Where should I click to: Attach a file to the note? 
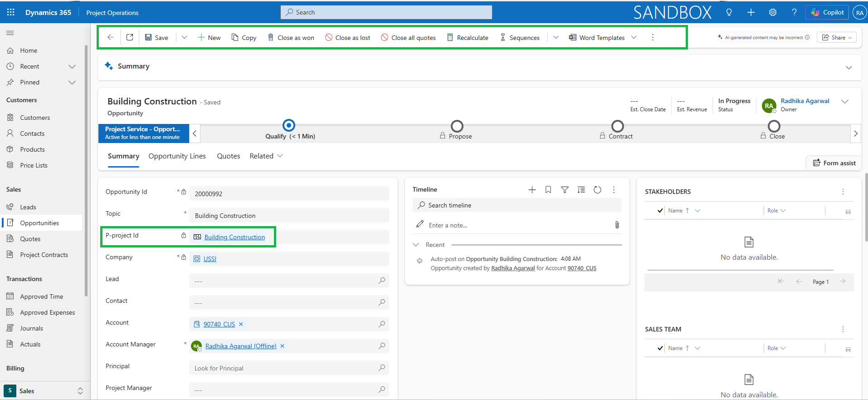point(617,225)
